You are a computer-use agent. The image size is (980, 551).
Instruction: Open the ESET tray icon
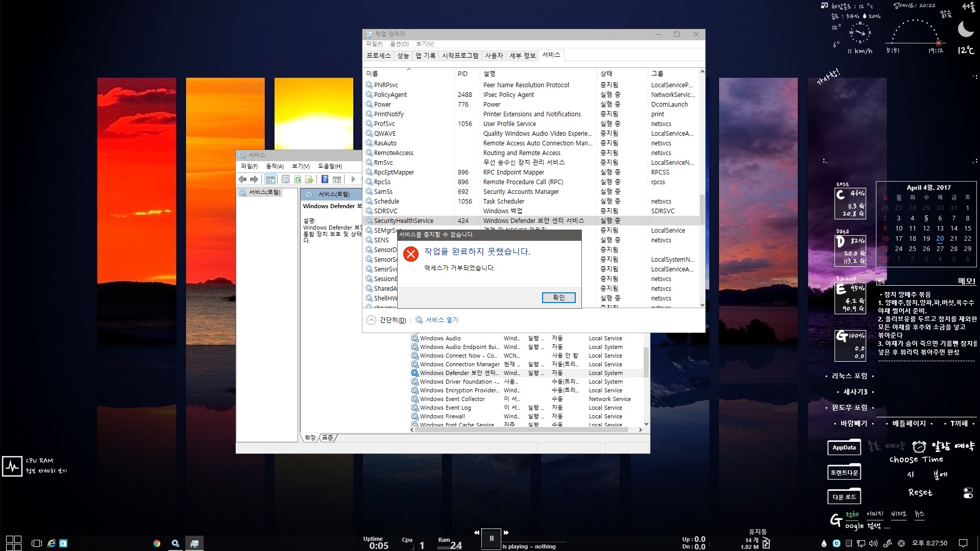tap(837, 543)
